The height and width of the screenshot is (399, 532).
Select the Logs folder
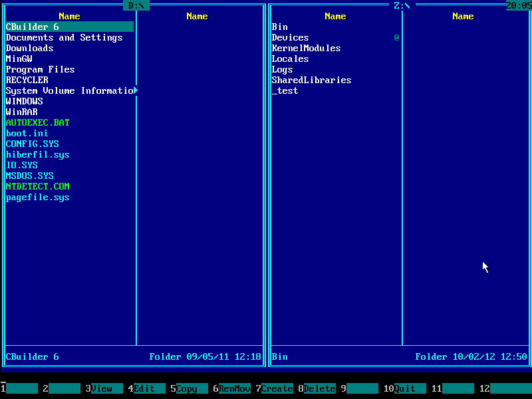tap(282, 69)
